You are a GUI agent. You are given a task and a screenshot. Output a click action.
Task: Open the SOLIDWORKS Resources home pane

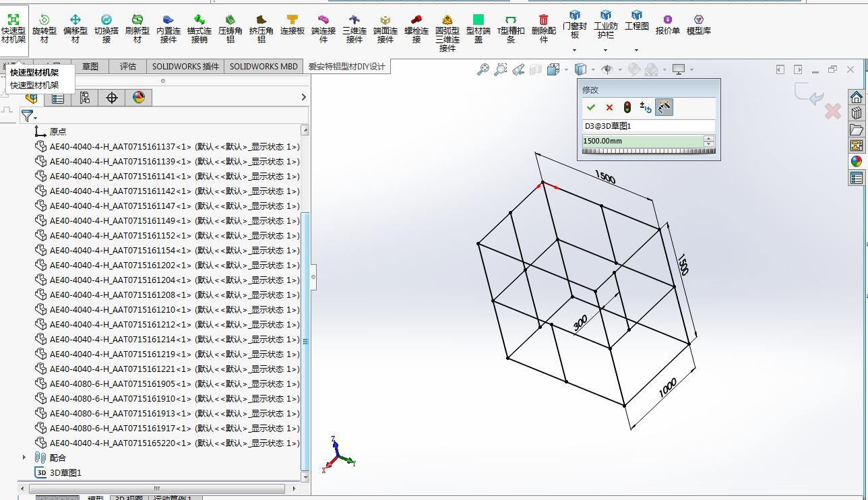(857, 96)
